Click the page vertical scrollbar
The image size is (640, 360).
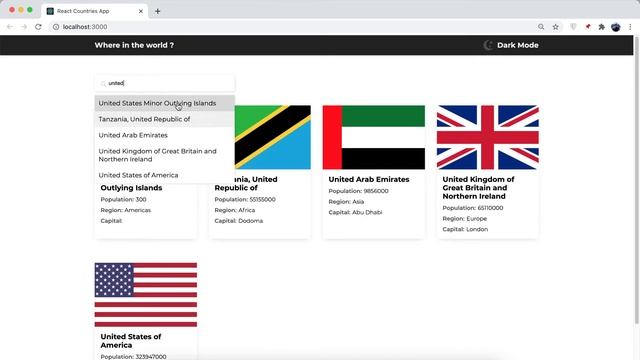coord(636,180)
